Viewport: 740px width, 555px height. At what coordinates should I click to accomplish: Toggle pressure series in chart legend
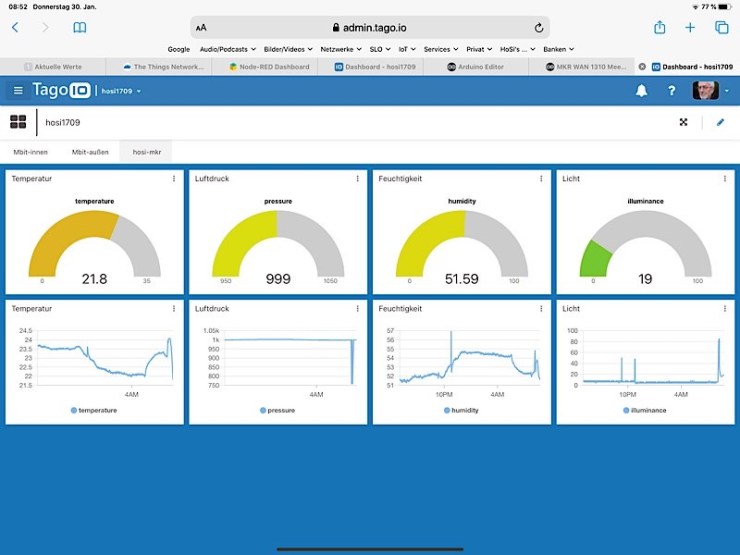click(x=278, y=410)
